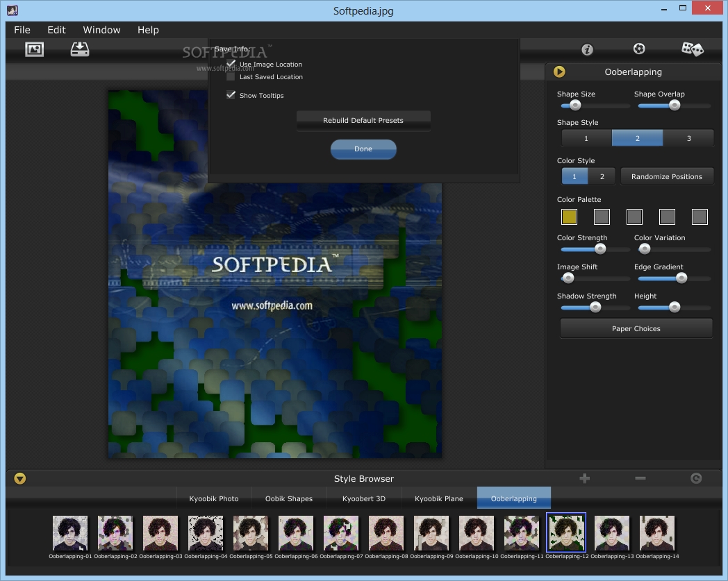The width and height of the screenshot is (728, 581).
Task: Open the Help menu
Action: 148,30
